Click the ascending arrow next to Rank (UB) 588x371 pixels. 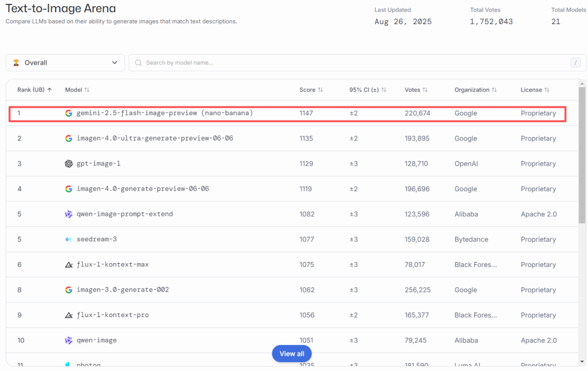click(50, 90)
